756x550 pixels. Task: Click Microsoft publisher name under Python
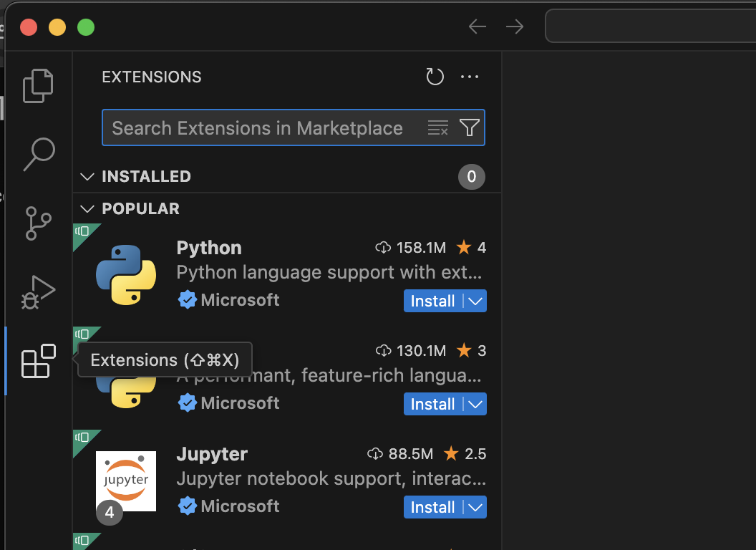tap(240, 300)
